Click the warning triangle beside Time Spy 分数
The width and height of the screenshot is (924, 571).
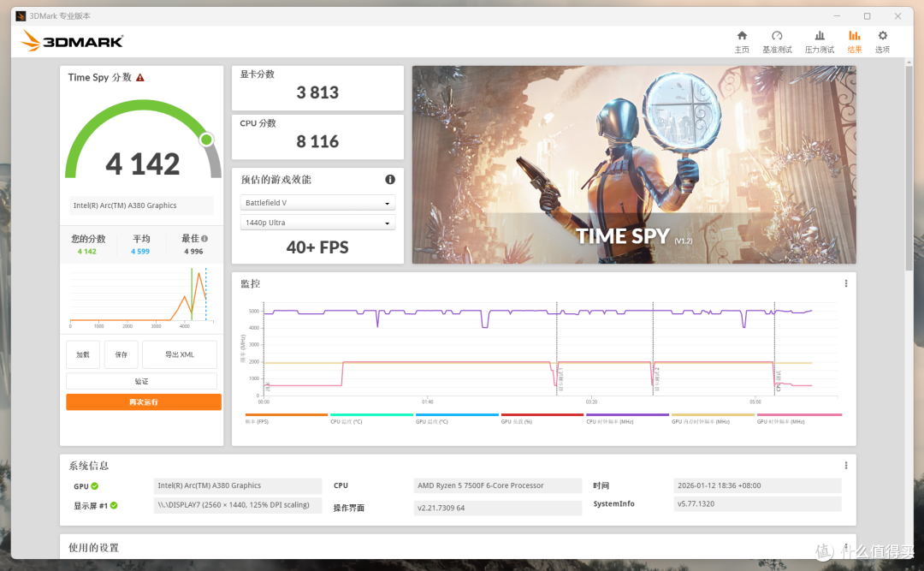pos(140,78)
